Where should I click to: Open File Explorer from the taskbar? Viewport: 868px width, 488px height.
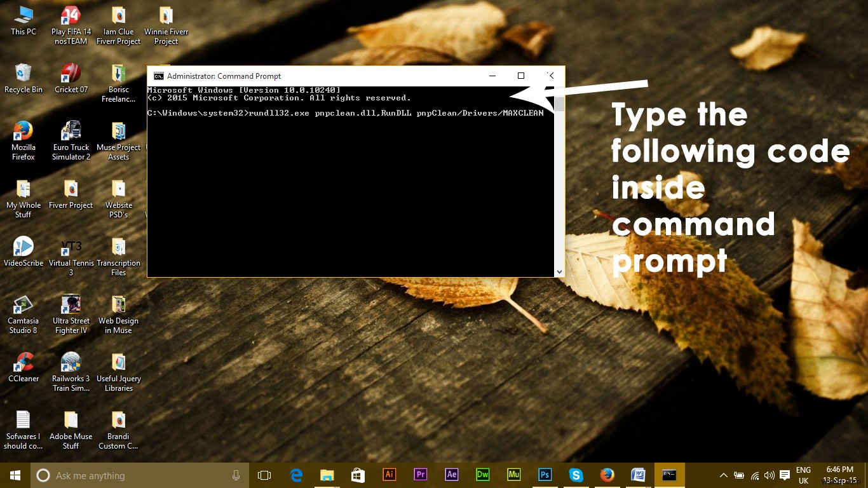tap(327, 475)
